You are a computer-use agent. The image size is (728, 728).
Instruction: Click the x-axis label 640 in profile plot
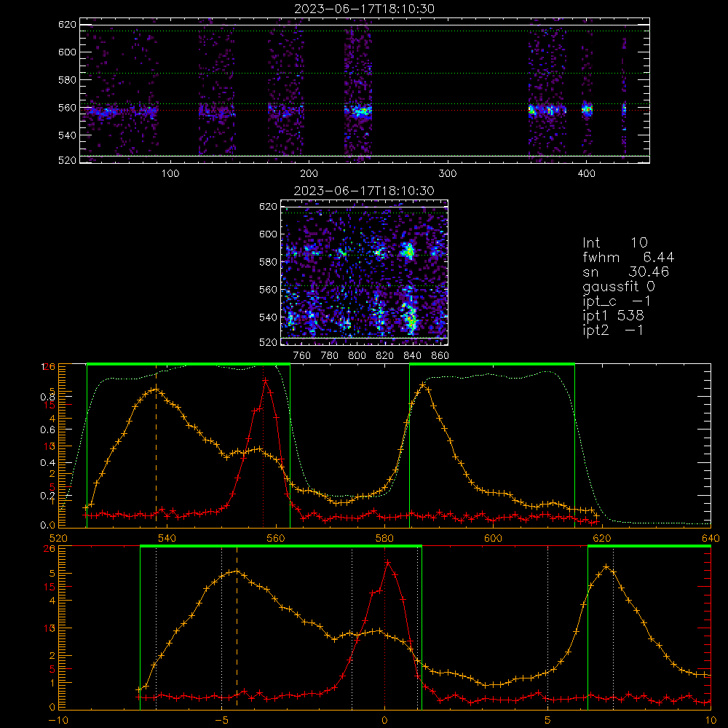tap(711, 538)
